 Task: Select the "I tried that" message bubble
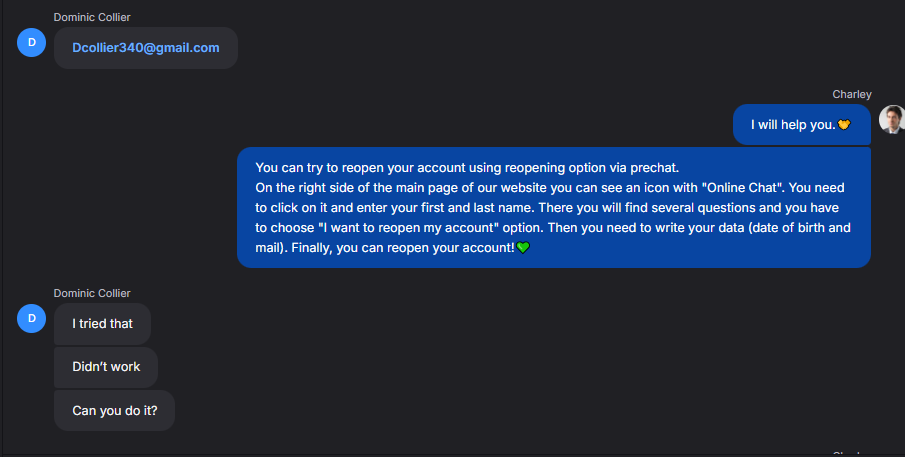[102, 324]
